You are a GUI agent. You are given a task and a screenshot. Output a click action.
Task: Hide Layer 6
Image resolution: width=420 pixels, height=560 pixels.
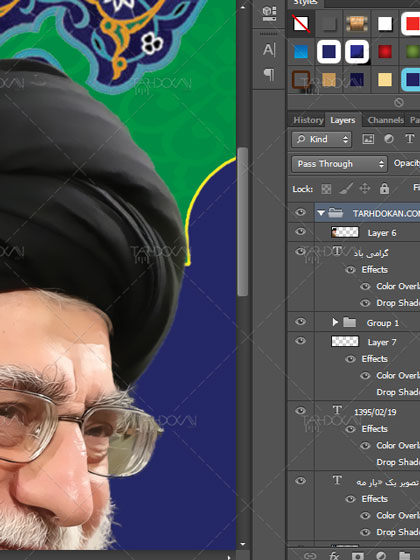[x=301, y=232]
